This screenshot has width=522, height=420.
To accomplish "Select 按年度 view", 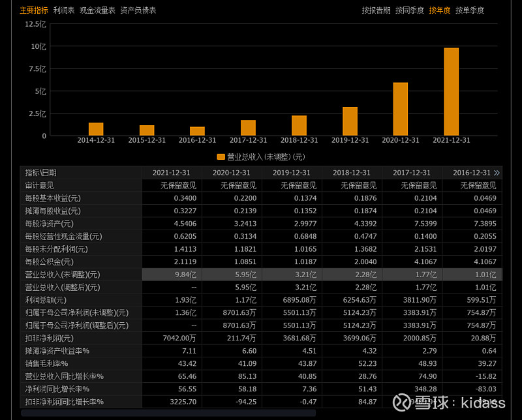I will [x=440, y=10].
